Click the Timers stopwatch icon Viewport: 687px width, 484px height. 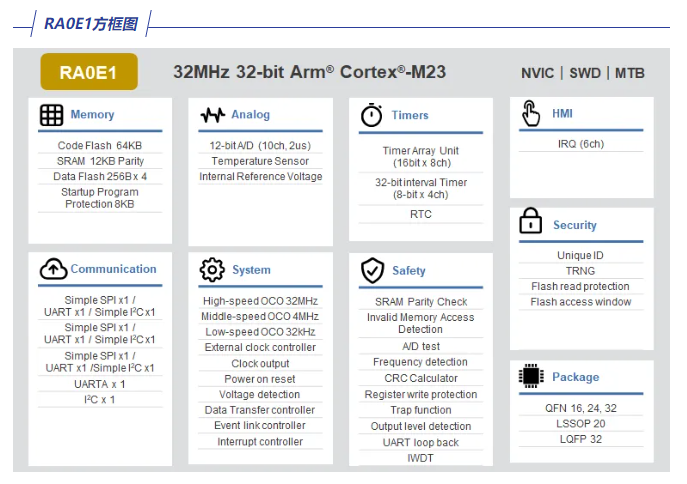click(x=372, y=115)
